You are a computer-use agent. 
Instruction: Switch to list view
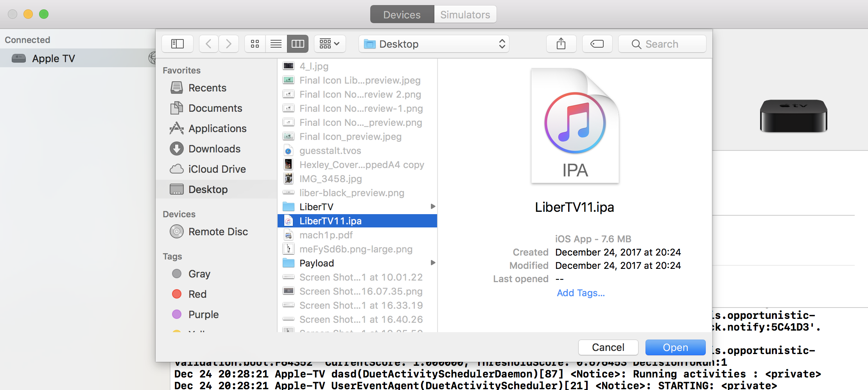(276, 44)
